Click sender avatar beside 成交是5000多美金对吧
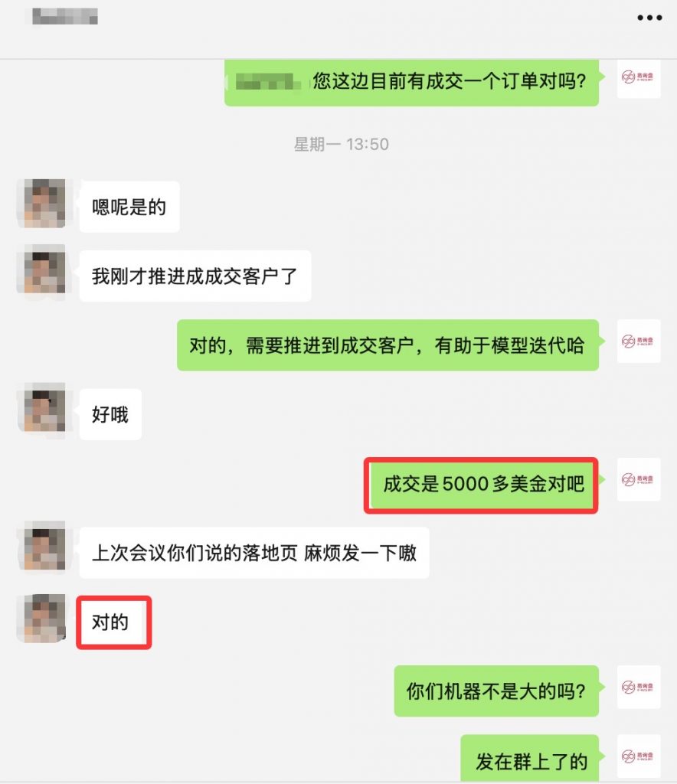This screenshot has width=677, height=784. click(x=639, y=479)
